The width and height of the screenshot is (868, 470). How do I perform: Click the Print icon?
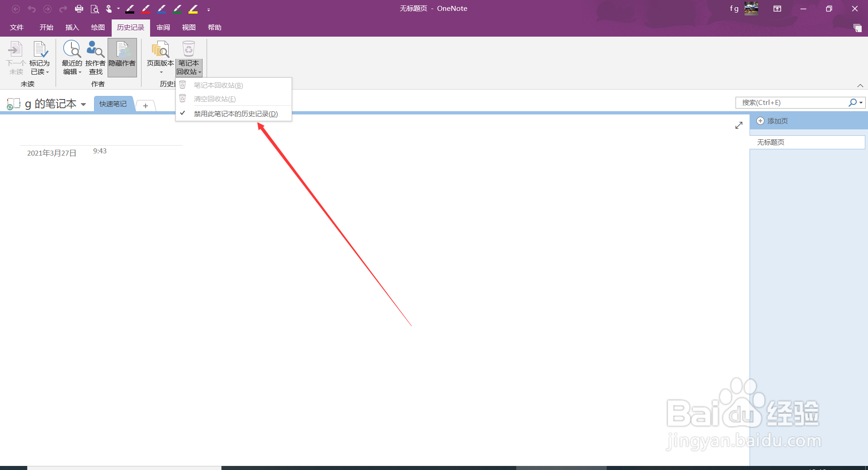(x=79, y=9)
